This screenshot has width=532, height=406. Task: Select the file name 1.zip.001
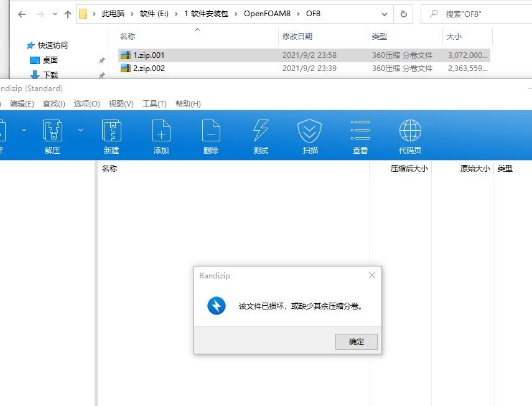[149, 55]
